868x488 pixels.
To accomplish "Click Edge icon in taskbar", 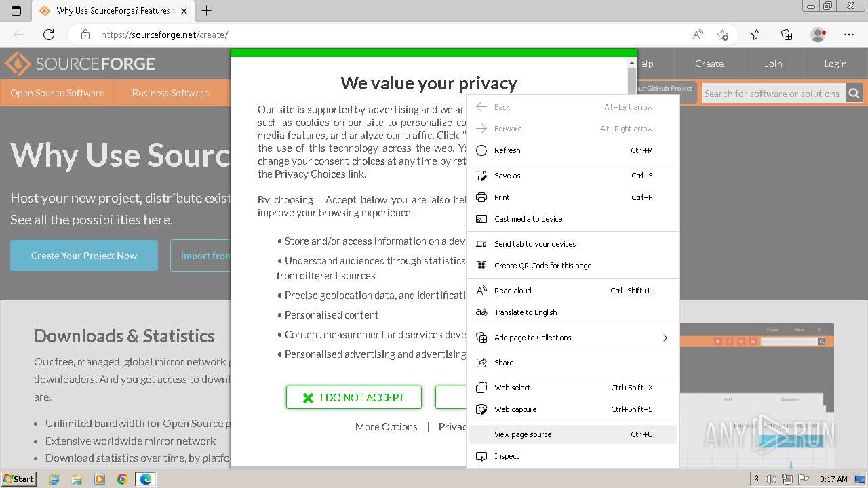I will 146,479.
